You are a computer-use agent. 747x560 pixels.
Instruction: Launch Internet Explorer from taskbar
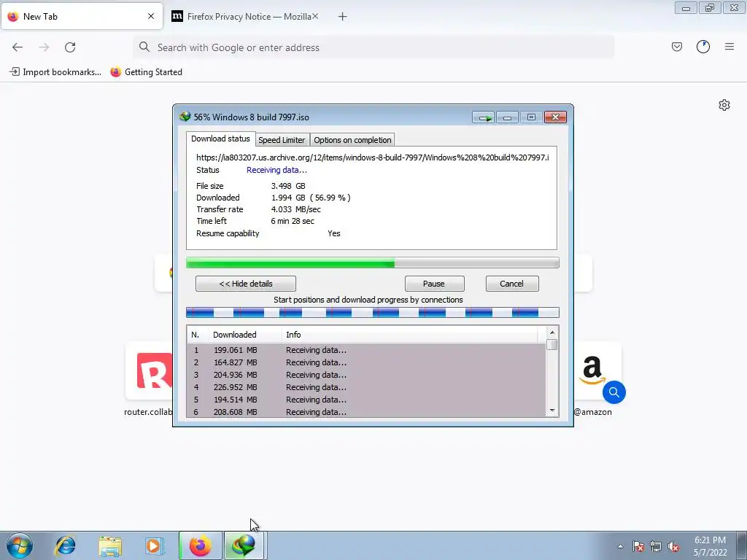65,545
